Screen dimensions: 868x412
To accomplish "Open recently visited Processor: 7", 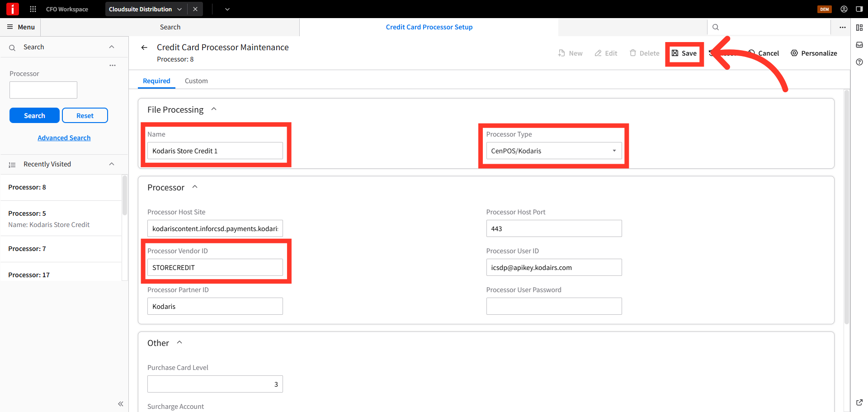I will pos(61,249).
